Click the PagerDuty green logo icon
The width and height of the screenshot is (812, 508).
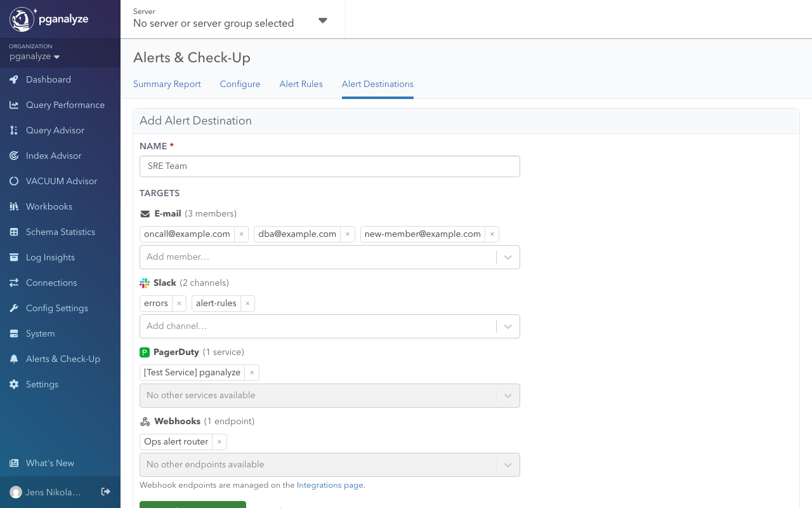coord(145,352)
